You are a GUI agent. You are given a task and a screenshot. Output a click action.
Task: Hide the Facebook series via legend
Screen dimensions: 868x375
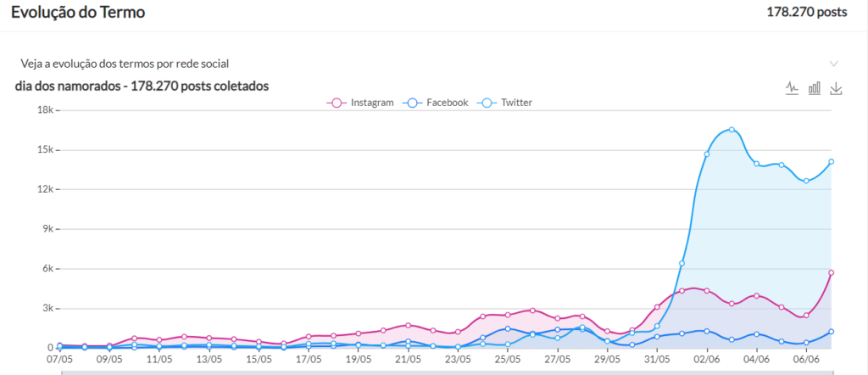(x=437, y=103)
